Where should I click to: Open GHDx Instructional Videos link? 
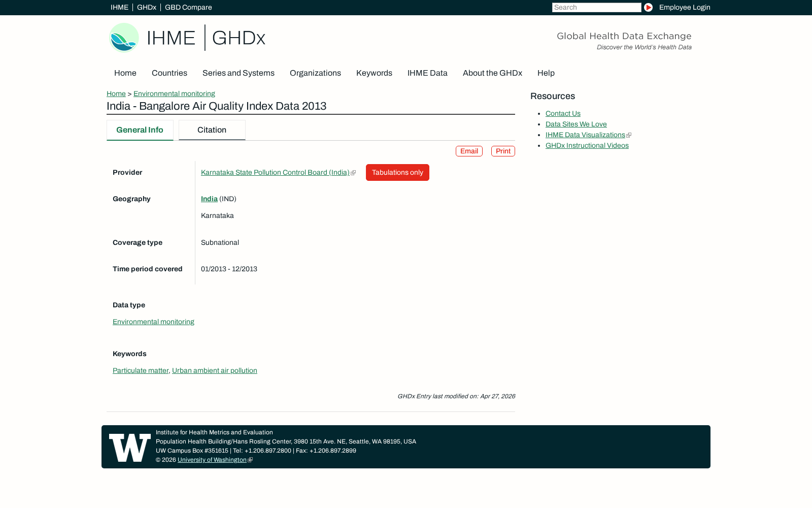tap(587, 145)
